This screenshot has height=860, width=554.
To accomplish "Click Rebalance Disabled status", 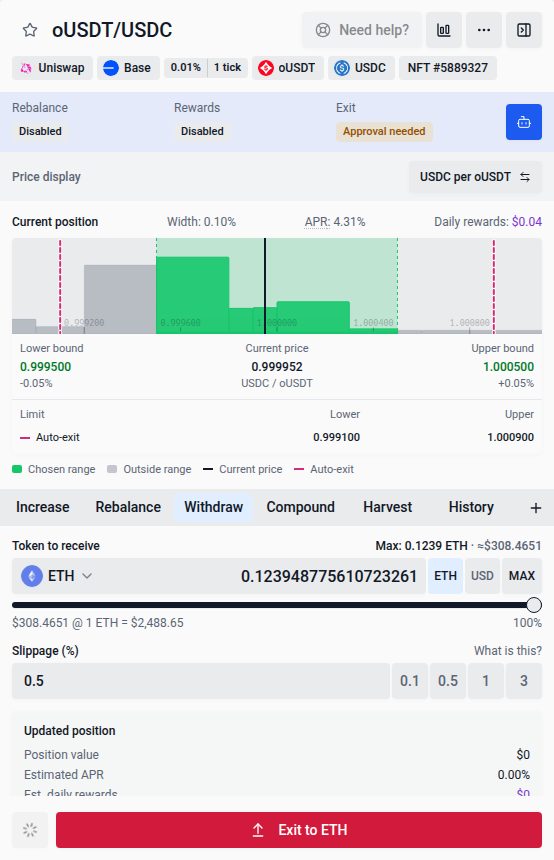I will point(41,132).
